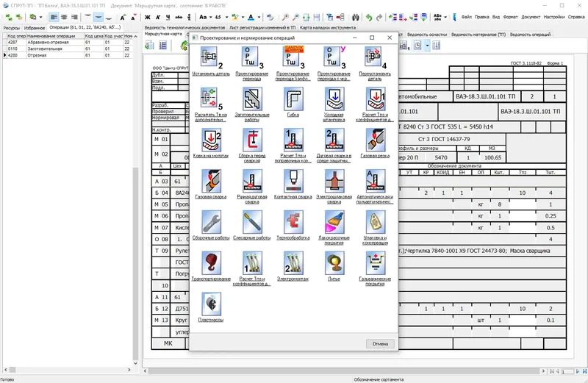The width and height of the screenshot is (588, 383).
Task: Select the 'Газовая резка' icon
Action: 375,139
